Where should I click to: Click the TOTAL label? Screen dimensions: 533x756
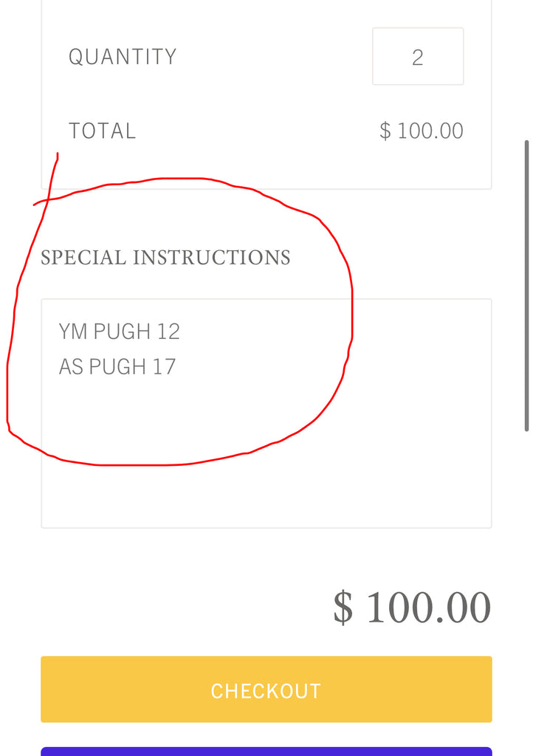point(102,131)
